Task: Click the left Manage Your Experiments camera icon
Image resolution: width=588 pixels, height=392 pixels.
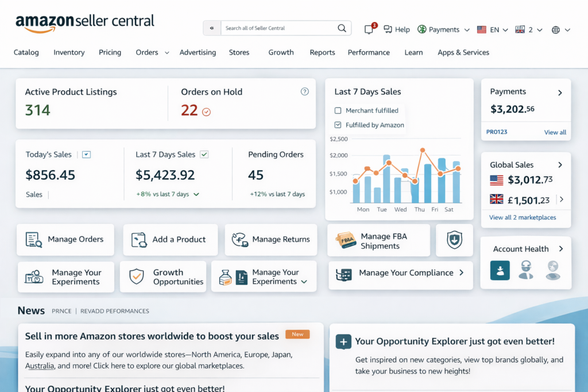Action: tap(34, 277)
